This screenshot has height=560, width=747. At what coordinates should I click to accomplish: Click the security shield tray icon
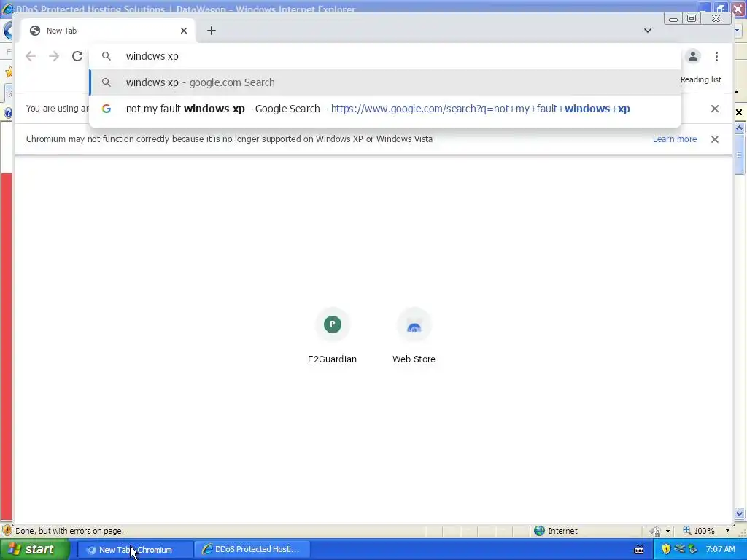[666, 549]
